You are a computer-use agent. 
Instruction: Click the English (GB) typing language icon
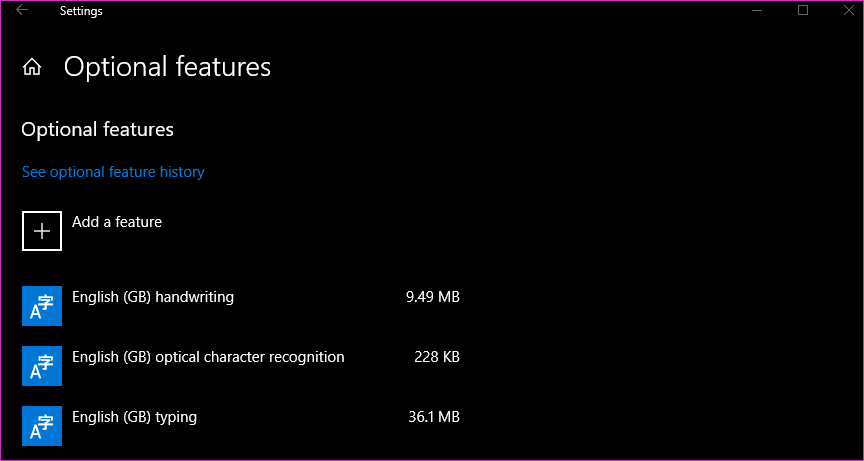click(x=42, y=426)
